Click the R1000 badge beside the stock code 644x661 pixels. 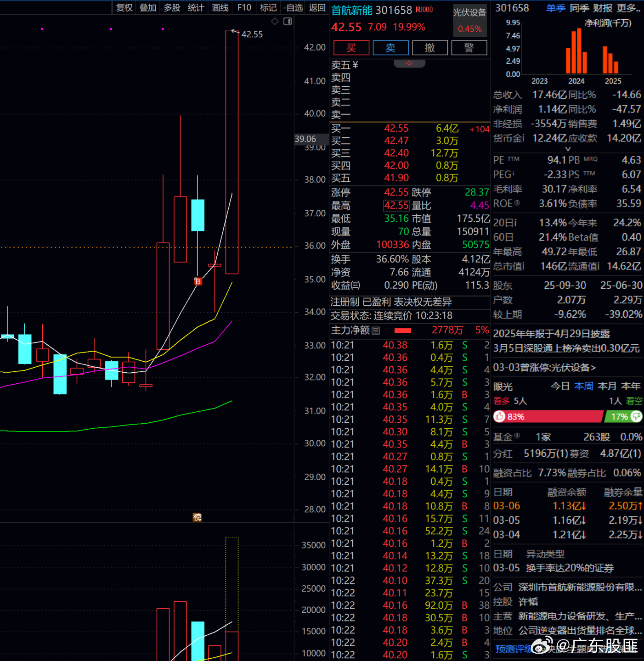coord(424,10)
